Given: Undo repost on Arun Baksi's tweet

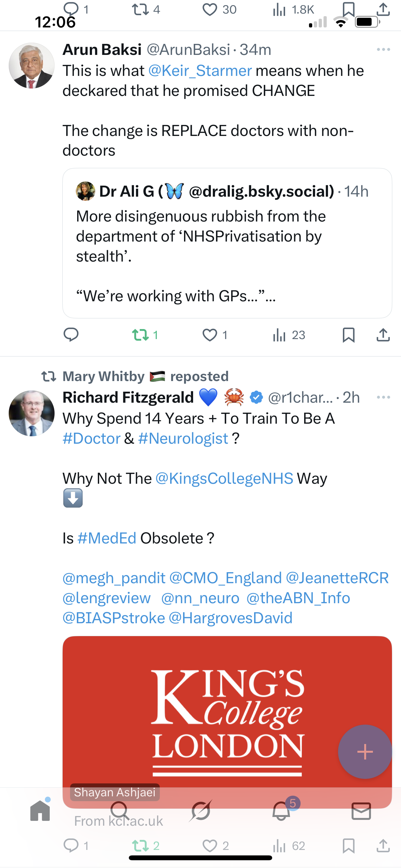Looking at the screenshot, I should 140,335.
